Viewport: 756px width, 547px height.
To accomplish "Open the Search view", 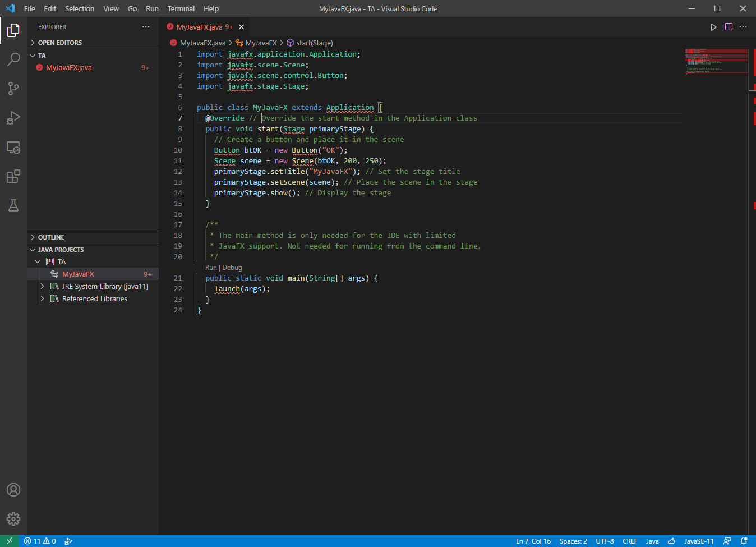I will point(13,59).
